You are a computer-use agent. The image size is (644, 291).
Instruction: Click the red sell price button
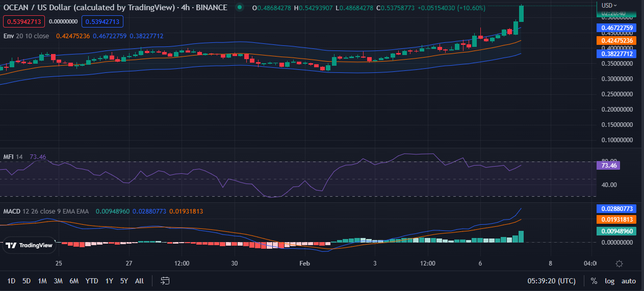pos(24,21)
